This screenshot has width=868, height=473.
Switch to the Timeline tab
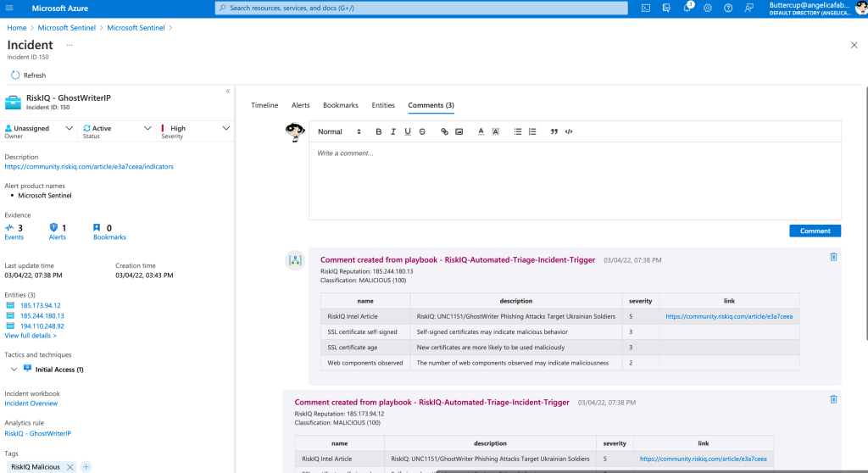[x=264, y=105]
